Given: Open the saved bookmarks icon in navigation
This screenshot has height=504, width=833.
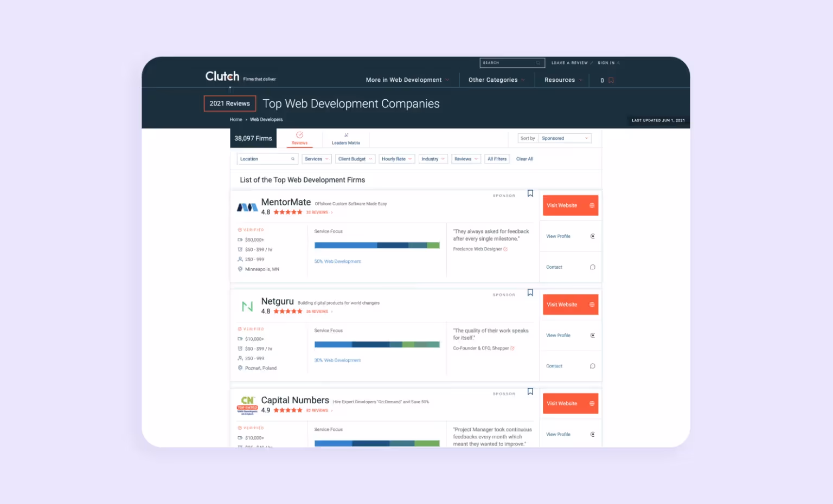Looking at the screenshot, I should click(x=611, y=80).
